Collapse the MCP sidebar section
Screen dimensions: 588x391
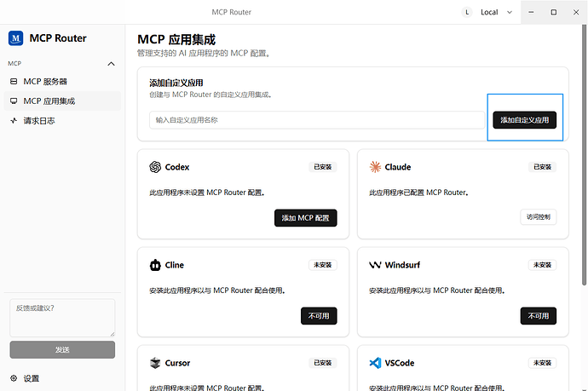pyautogui.click(x=111, y=64)
